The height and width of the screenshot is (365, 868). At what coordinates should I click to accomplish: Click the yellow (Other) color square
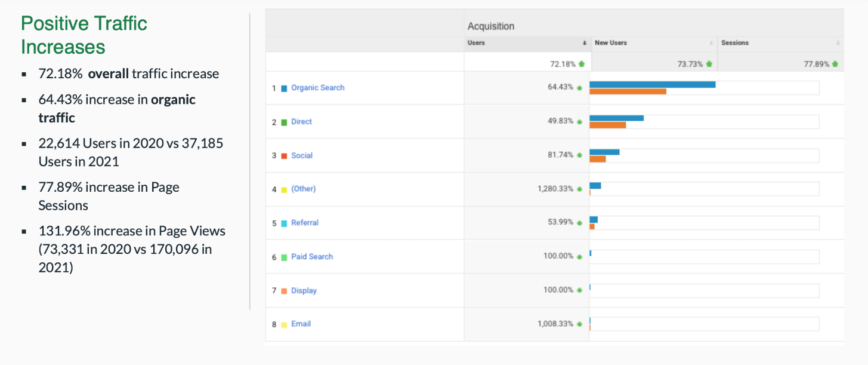(x=284, y=190)
